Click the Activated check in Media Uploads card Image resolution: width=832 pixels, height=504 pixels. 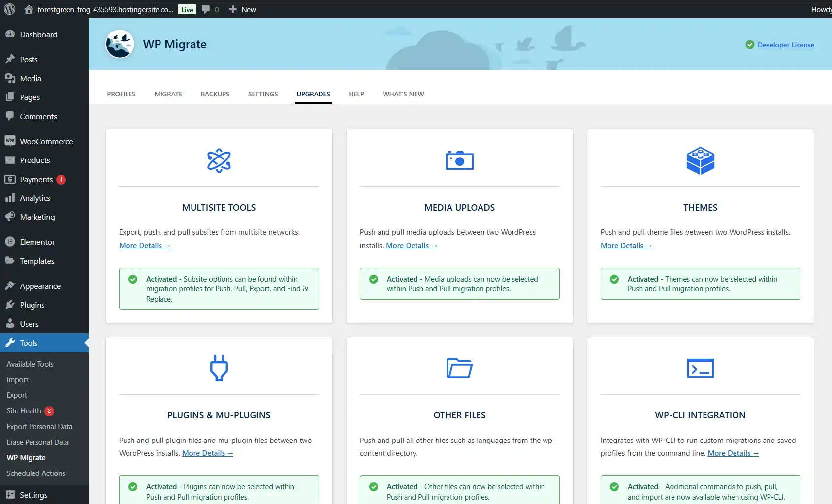374,279
